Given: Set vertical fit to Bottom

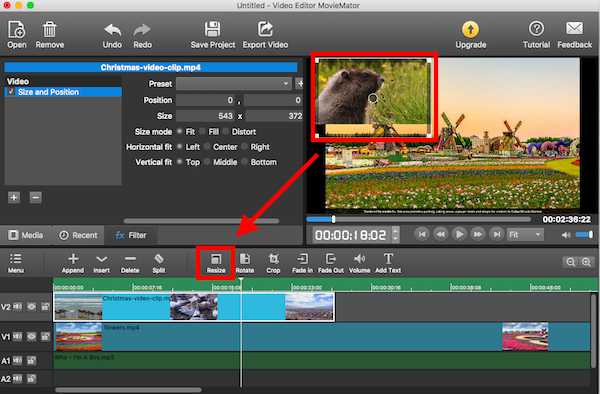Looking at the screenshot, I should pyautogui.click(x=245, y=162).
